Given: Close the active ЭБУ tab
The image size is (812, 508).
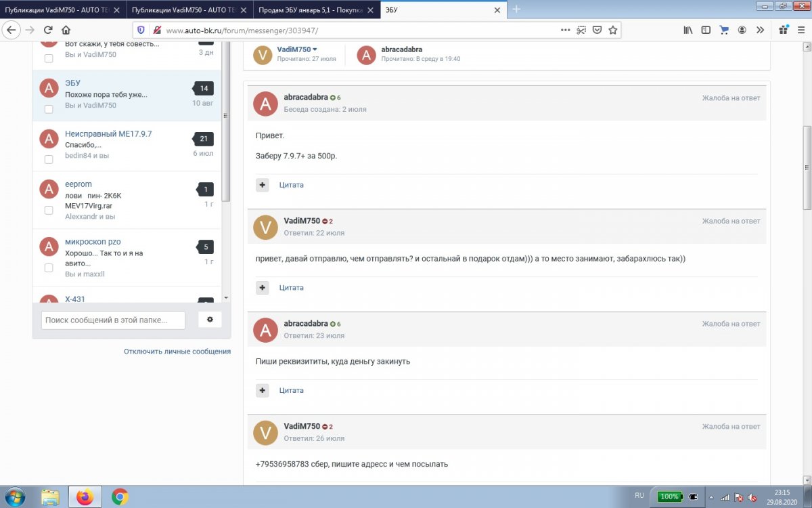Looking at the screenshot, I should click(497, 10).
